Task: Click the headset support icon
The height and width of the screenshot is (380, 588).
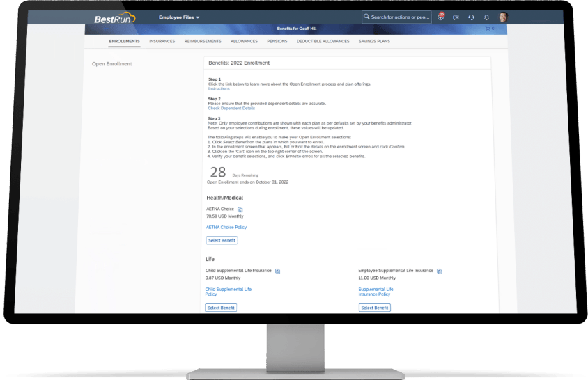Action: pos(472,17)
